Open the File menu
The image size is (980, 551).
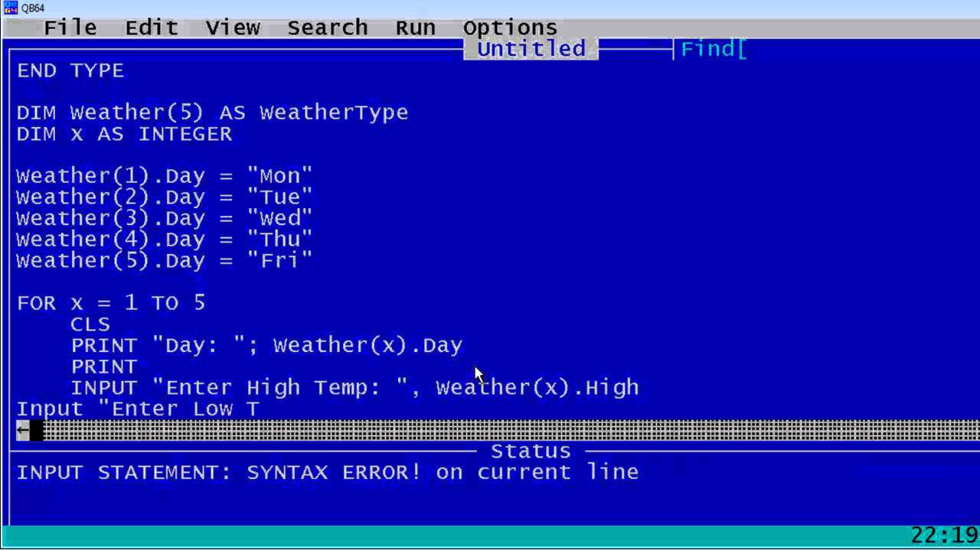tap(70, 28)
